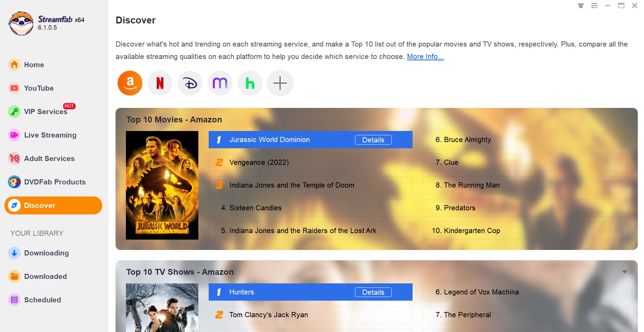The image size is (644, 332).
Task: Click the Discover compass icon
Action: tap(14, 205)
